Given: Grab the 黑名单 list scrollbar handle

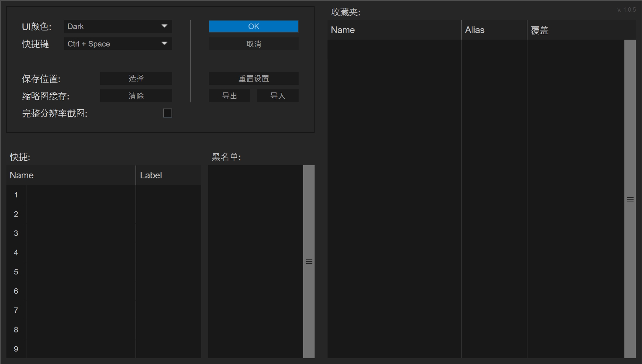Looking at the screenshot, I should point(309,262).
